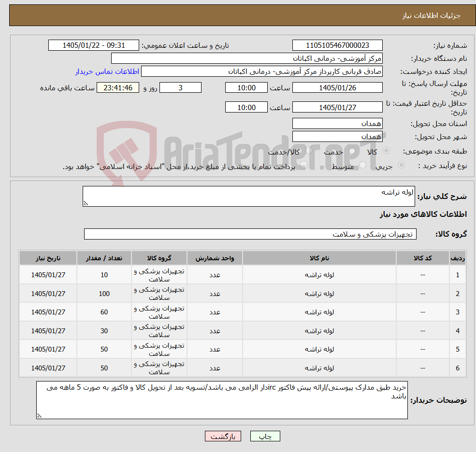Click the delivery province field همدان
The height and width of the screenshot is (452, 476).
pos(337,124)
